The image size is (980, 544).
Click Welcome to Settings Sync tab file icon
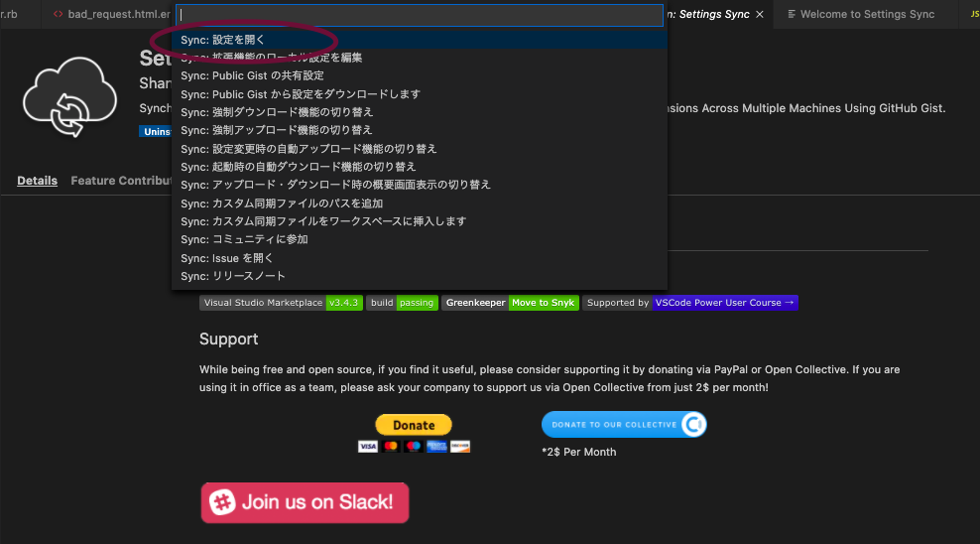pos(792,14)
